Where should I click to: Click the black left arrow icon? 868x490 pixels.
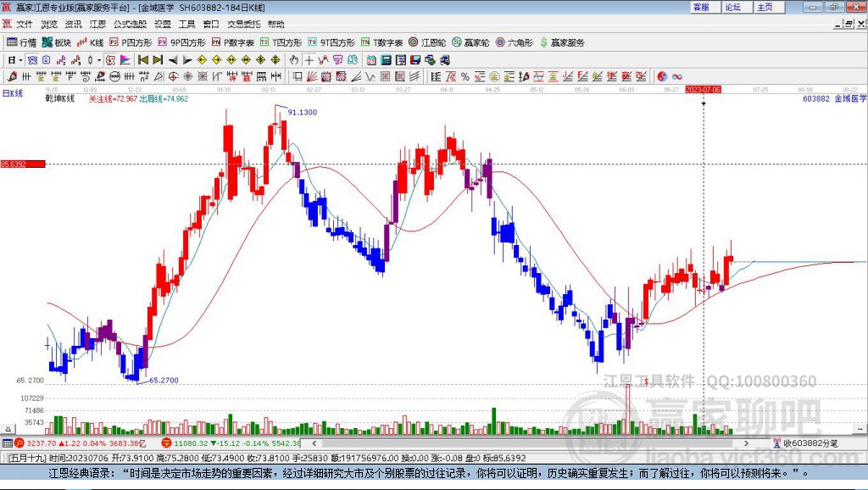pos(173,60)
